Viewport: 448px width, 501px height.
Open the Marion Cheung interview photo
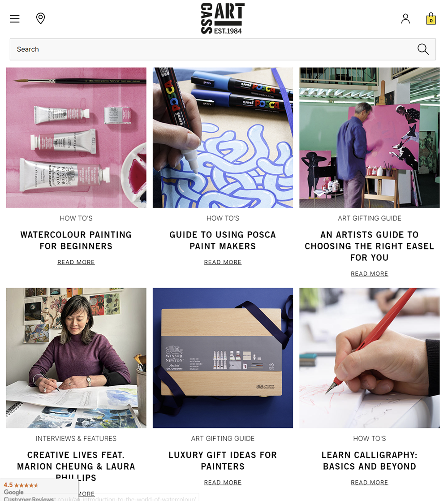(76, 358)
